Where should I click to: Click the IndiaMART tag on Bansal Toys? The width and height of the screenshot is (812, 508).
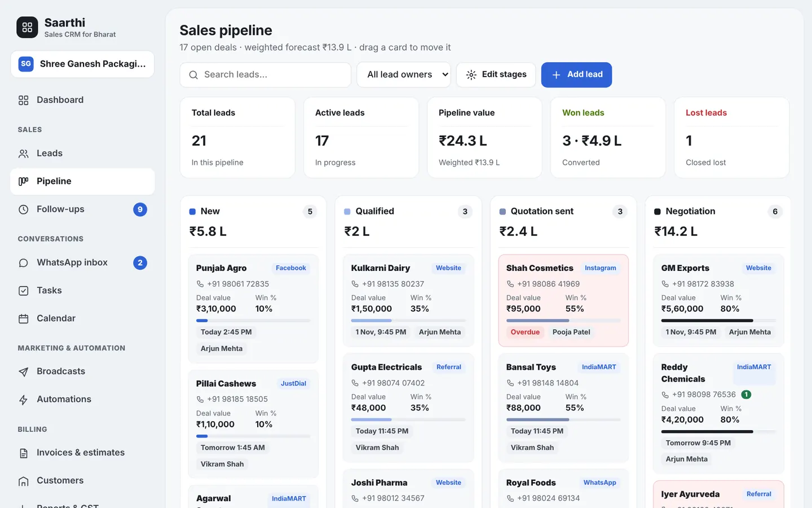tap(599, 367)
